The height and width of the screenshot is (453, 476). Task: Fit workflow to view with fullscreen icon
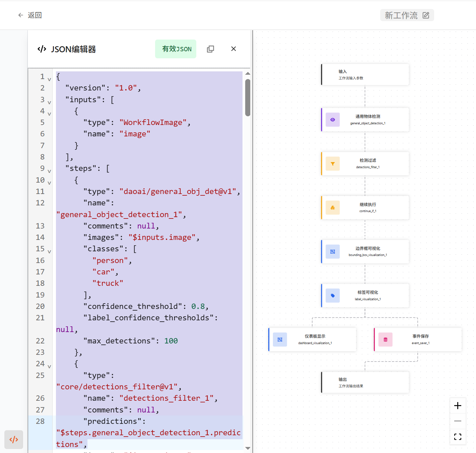point(458,437)
